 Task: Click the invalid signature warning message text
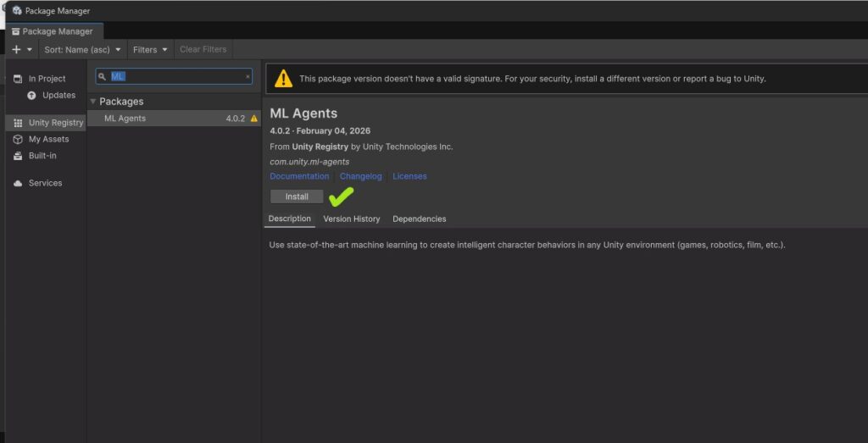pyautogui.click(x=532, y=79)
